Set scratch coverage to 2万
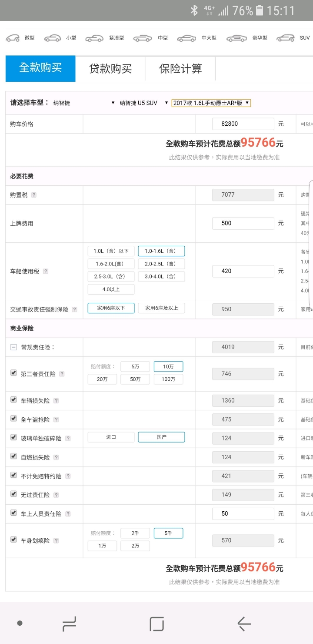The image size is (313, 644). point(135,546)
